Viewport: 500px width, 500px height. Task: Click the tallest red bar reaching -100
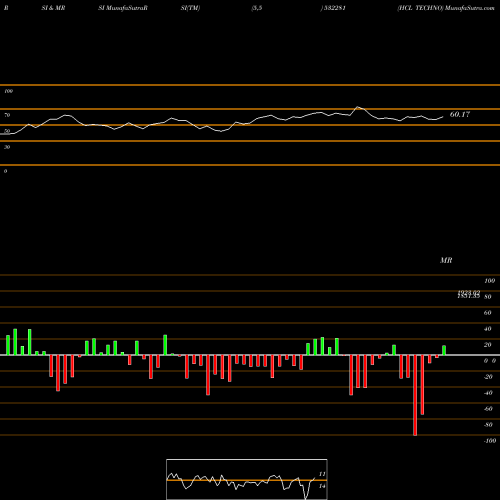[415, 395]
